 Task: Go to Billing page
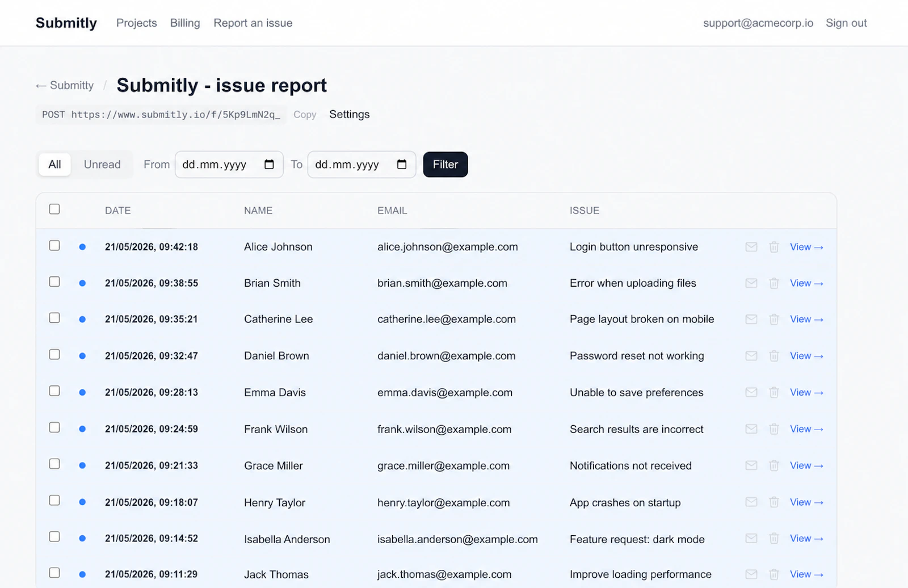[x=185, y=23]
